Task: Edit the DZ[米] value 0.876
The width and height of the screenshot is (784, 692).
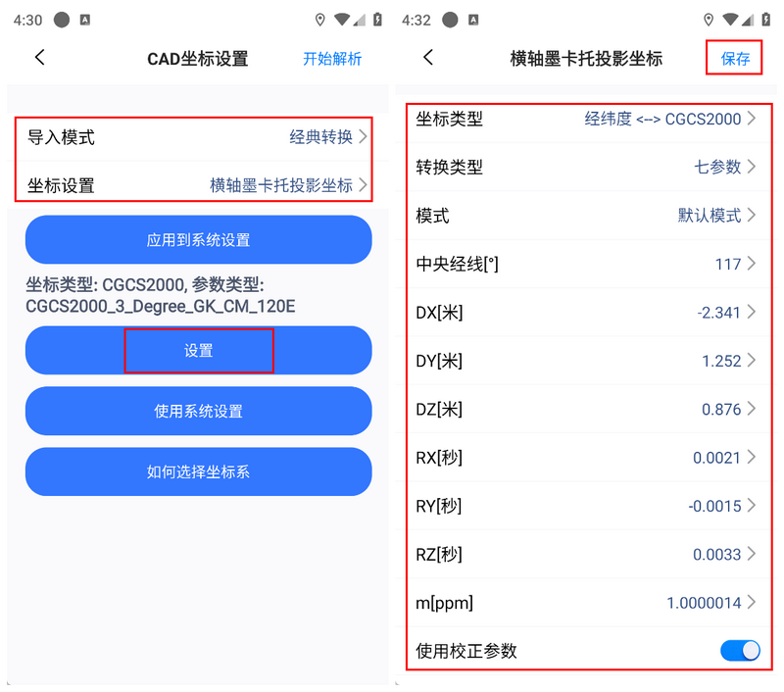Action: coord(585,409)
